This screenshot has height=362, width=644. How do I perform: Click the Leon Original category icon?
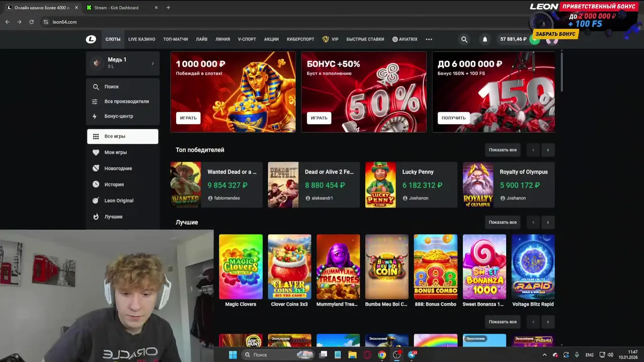(x=96, y=201)
